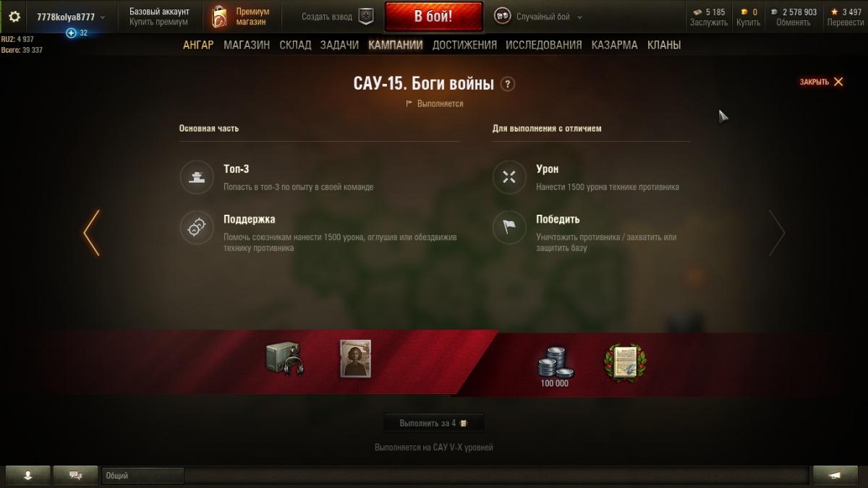Click the platoon creation shield icon

click(x=366, y=17)
